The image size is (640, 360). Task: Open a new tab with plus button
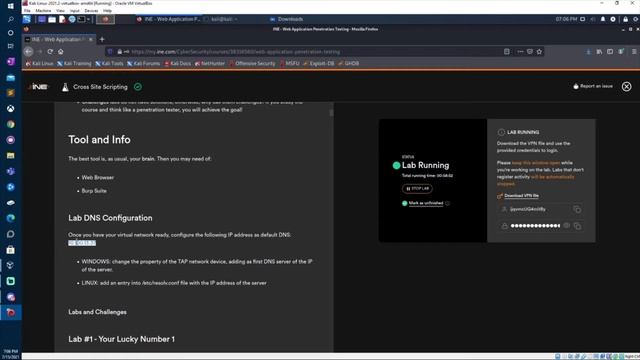(x=102, y=40)
